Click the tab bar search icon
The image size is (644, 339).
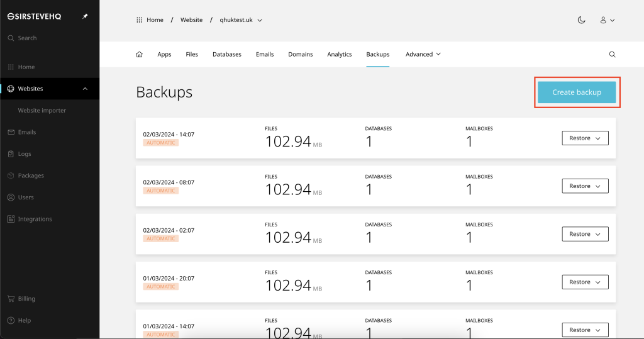[612, 54]
